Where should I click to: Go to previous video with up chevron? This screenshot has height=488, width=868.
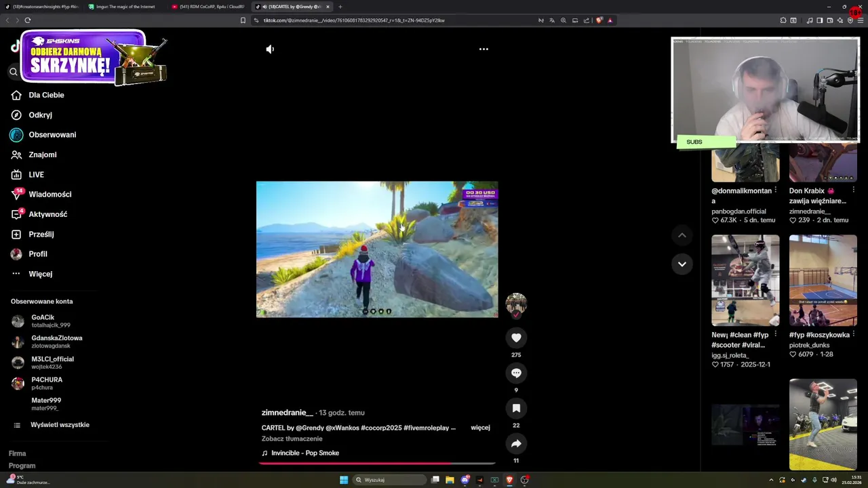(682, 235)
